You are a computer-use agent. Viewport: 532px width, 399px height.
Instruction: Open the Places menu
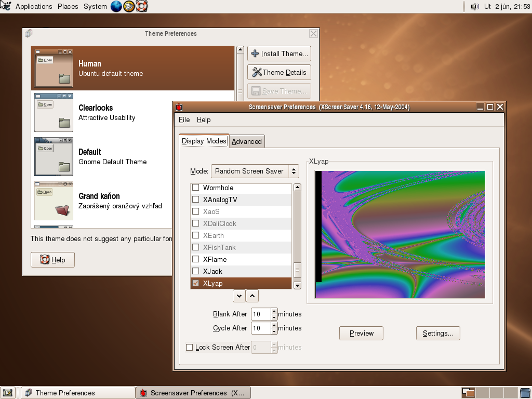tap(68, 6)
